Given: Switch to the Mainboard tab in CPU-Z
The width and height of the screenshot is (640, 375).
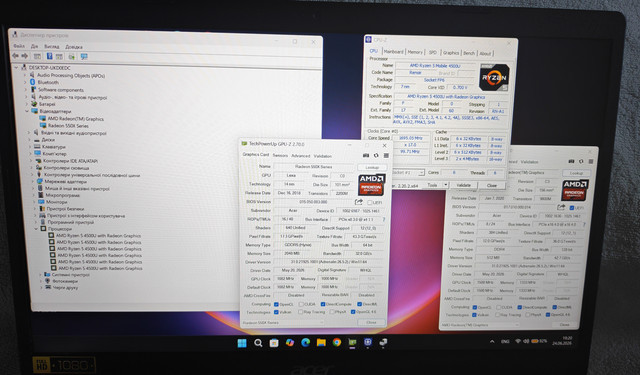Looking at the screenshot, I should [393, 52].
